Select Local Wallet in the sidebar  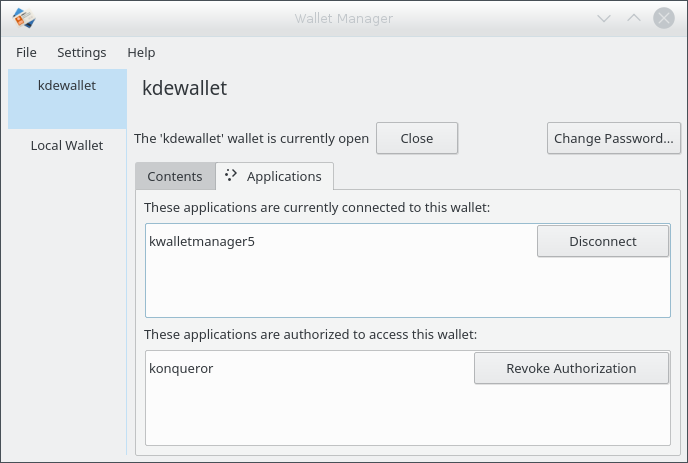pos(67,145)
